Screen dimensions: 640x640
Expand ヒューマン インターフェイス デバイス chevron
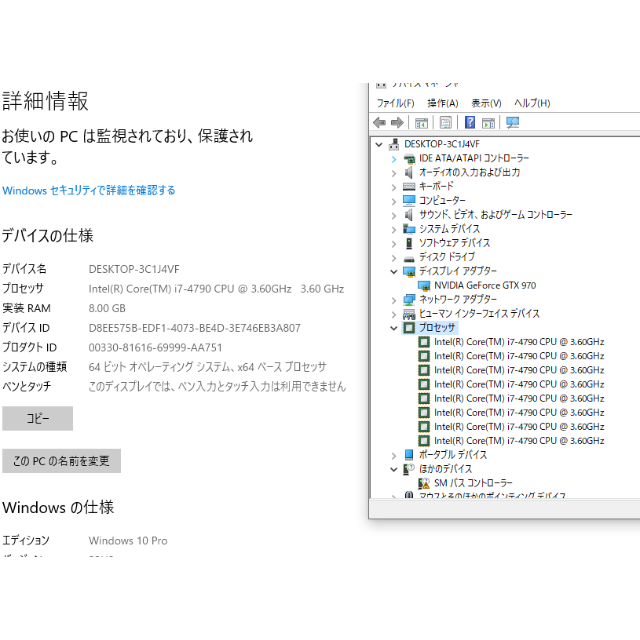pyautogui.click(x=394, y=314)
